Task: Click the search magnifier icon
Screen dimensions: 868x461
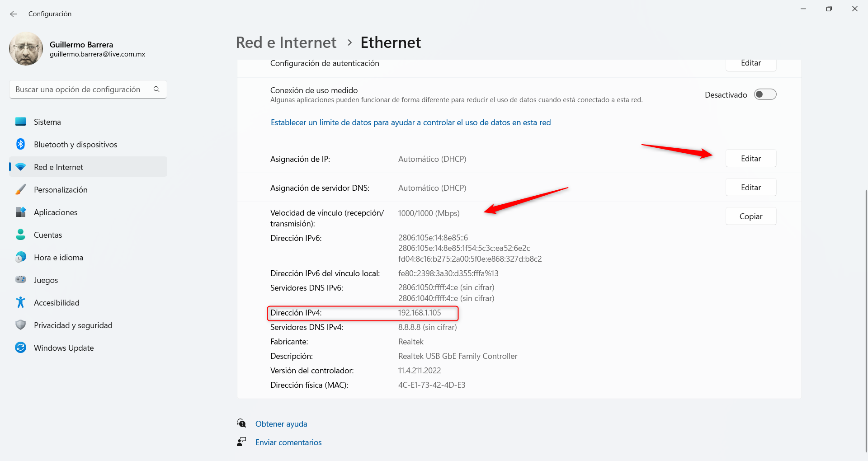Action: (156, 89)
